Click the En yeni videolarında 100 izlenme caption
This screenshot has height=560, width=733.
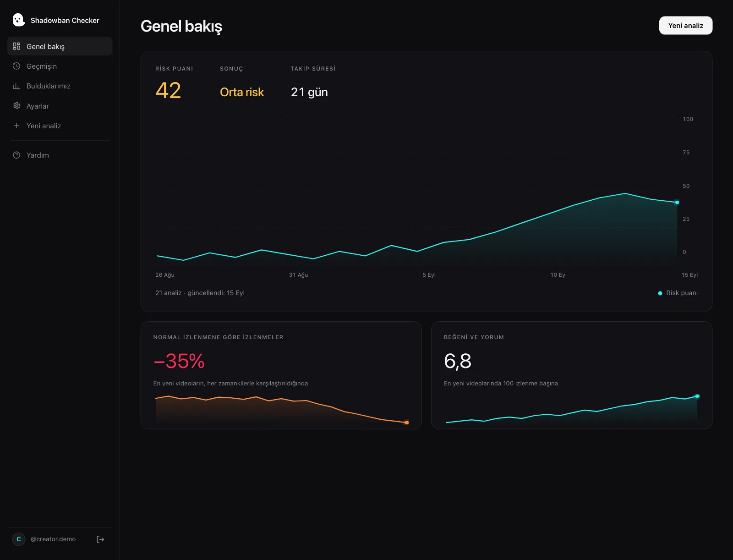pyautogui.click(x=501, y=383)
